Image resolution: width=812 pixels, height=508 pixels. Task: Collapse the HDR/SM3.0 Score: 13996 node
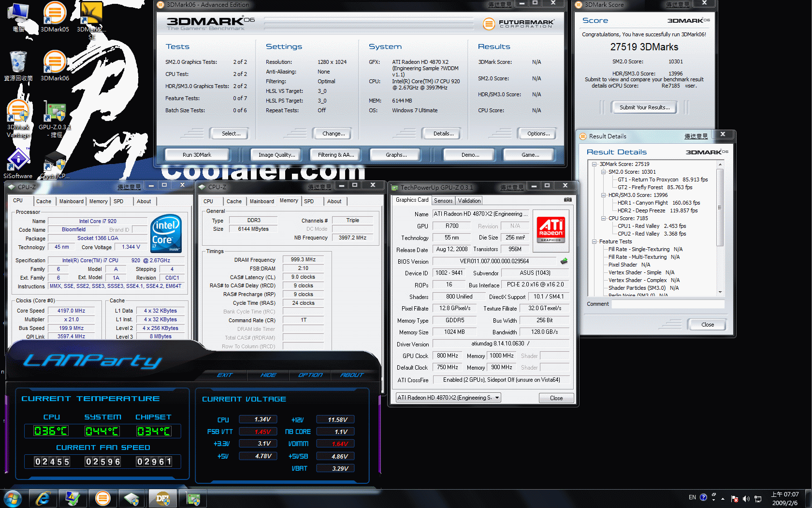coord(603,195)
